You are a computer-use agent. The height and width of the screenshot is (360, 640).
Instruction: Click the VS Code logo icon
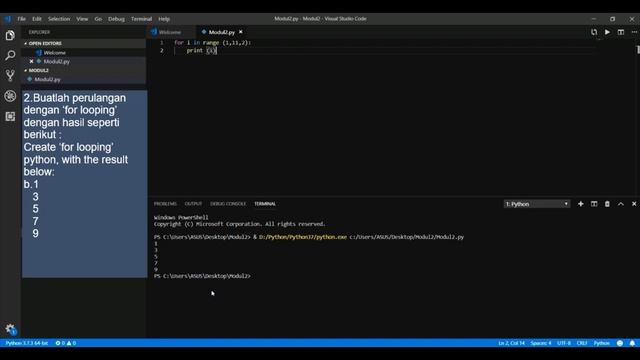pos(8,19)
